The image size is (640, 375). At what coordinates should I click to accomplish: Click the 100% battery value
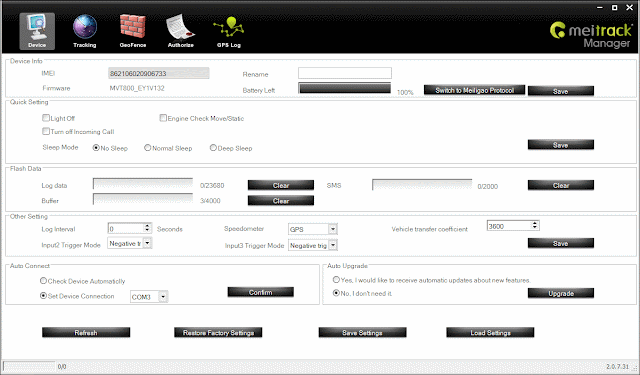[405, 93]
